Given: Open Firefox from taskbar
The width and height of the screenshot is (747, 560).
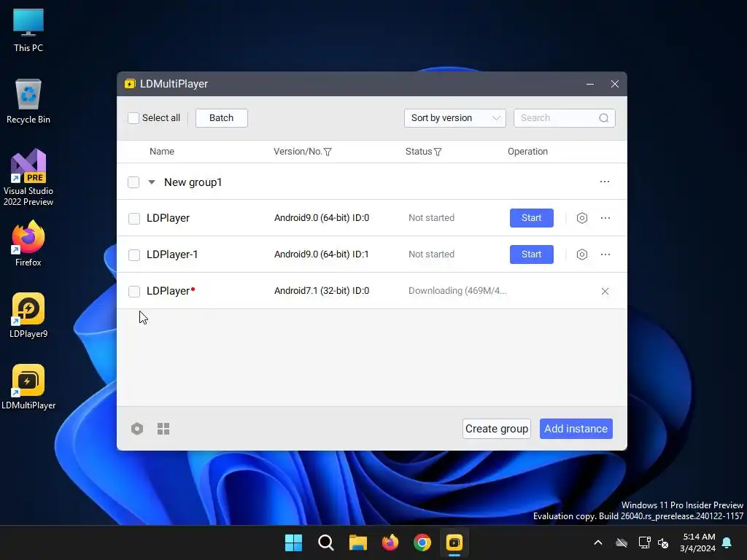Looking at the screenshot, I should [390, 542].
